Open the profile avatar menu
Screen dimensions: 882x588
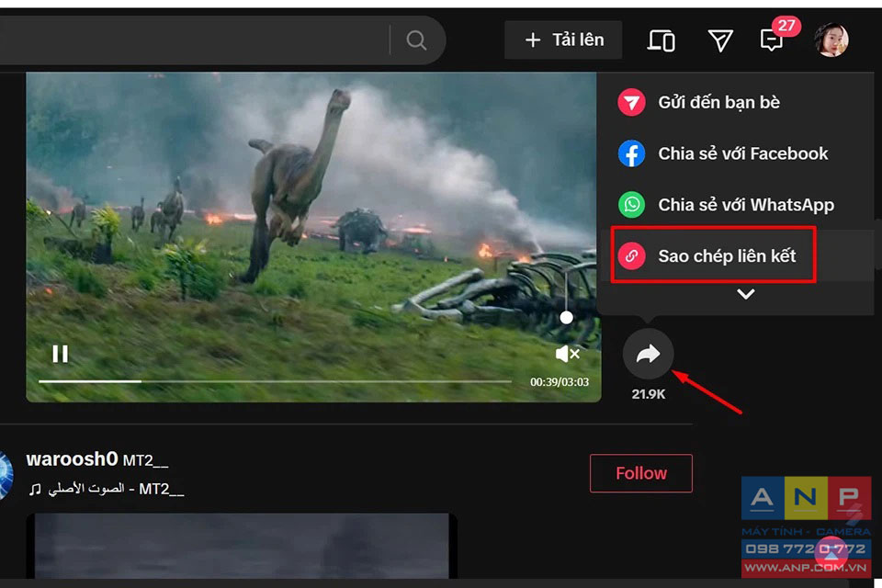pos(831,40)
